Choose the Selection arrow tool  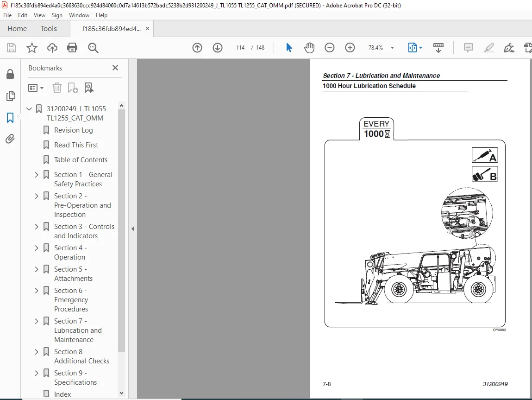[289, 48]
